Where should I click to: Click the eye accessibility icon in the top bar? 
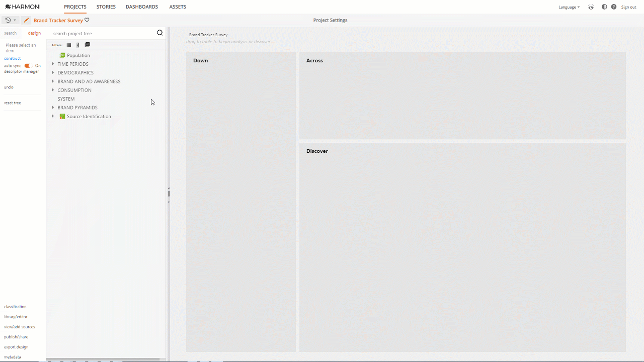[591, 7]
